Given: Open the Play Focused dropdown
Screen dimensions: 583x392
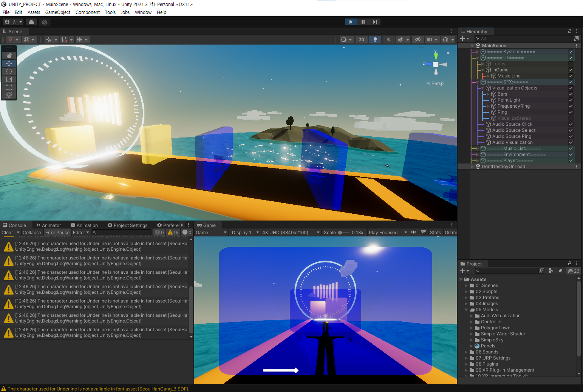Looking at the screenshot, I should (x=388, y=233).
